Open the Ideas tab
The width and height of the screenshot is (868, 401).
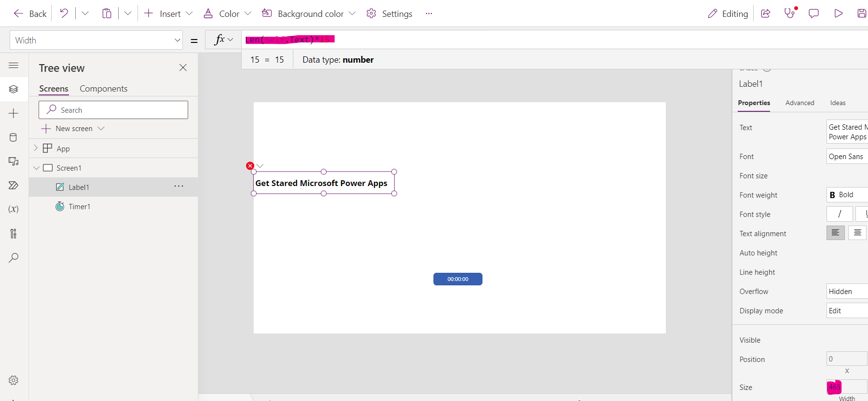click(838, 103)
